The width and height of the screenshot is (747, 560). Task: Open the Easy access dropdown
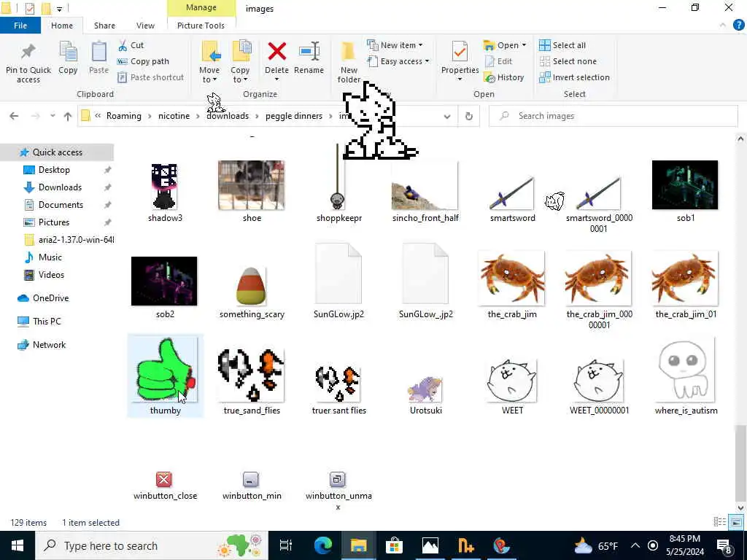click(398, 61)
